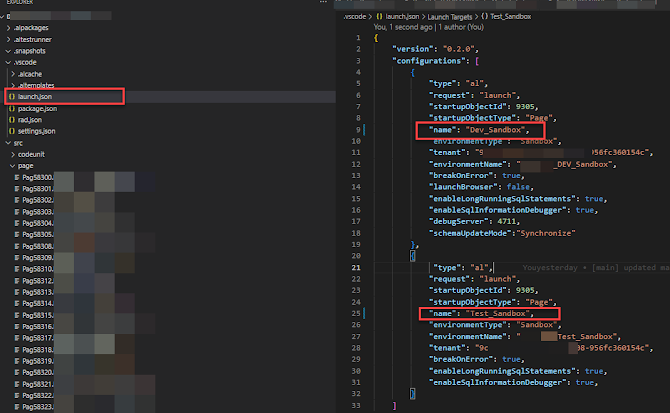This screenshot has height=413, width=670.
Task: Click the rad.json file icon
Action: (x=11, y=119)
